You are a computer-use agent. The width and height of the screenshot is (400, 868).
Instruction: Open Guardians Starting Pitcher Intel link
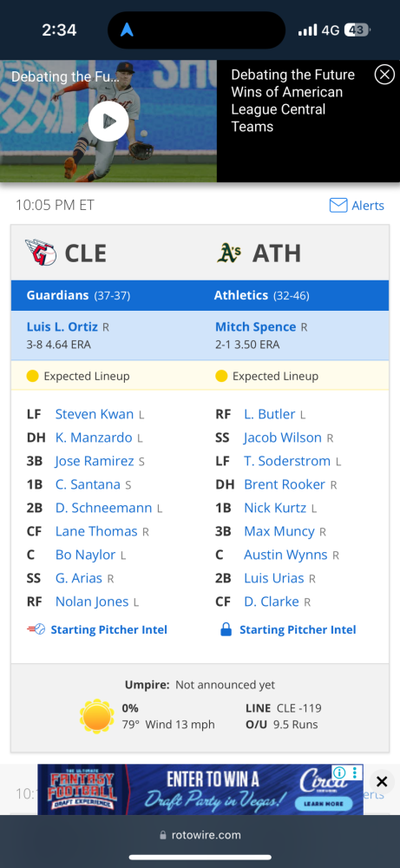97,629
